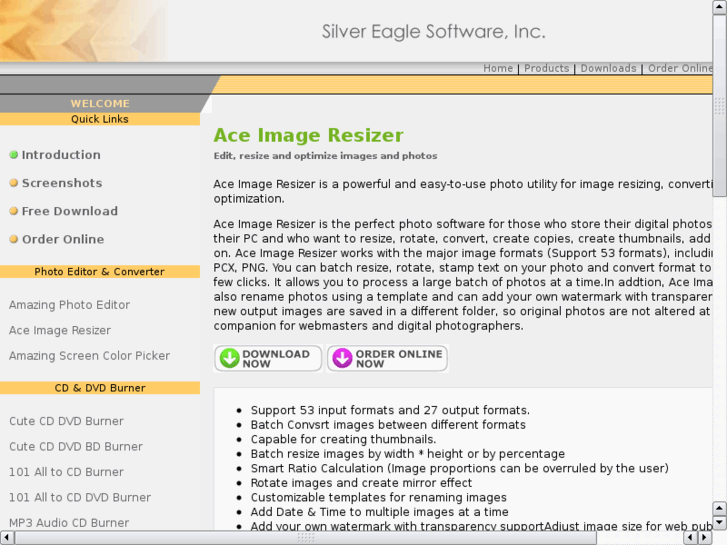
Task: Go to the Introduction quick link
Action: [x=61, y=155]
